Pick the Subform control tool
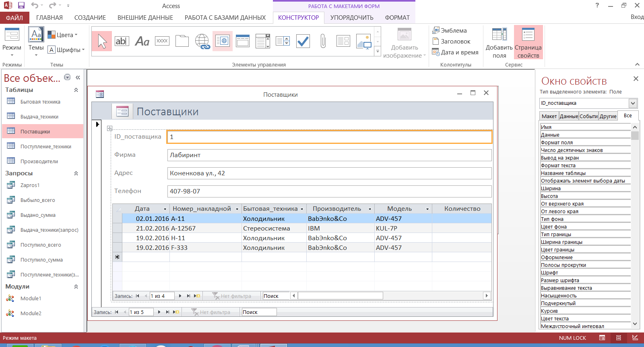644x347 pixels. pyautogui.click(x=343, y=41)
